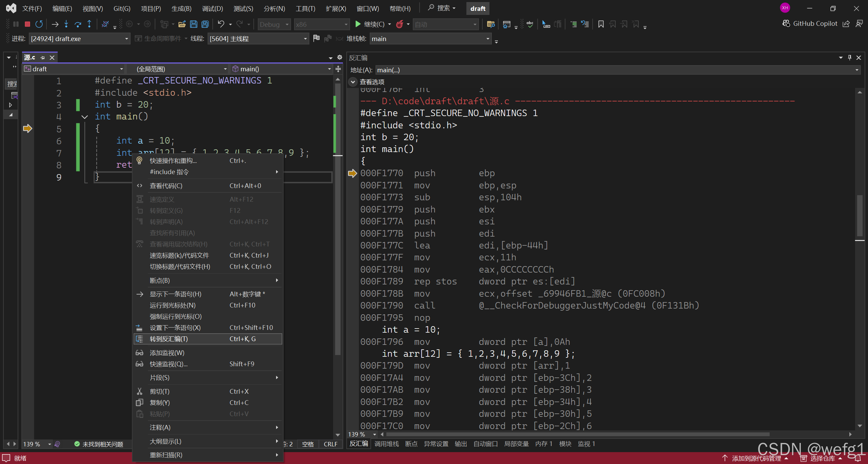Click the Step Into arrow icon
The width and height of the screenshot is (868, 464).
tap(66, 24)
